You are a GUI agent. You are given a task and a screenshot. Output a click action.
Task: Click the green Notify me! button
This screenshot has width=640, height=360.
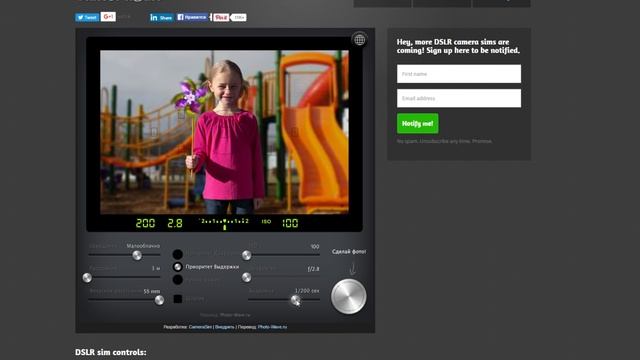[x=418, y=123]
